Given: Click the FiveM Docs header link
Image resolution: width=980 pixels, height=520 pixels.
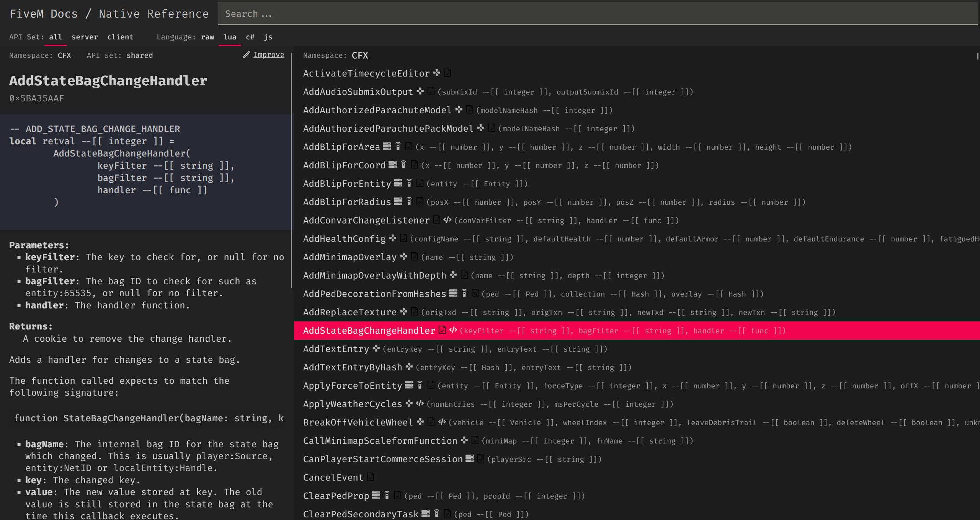Looking at the screenshot, I should [x=44, y=14].
